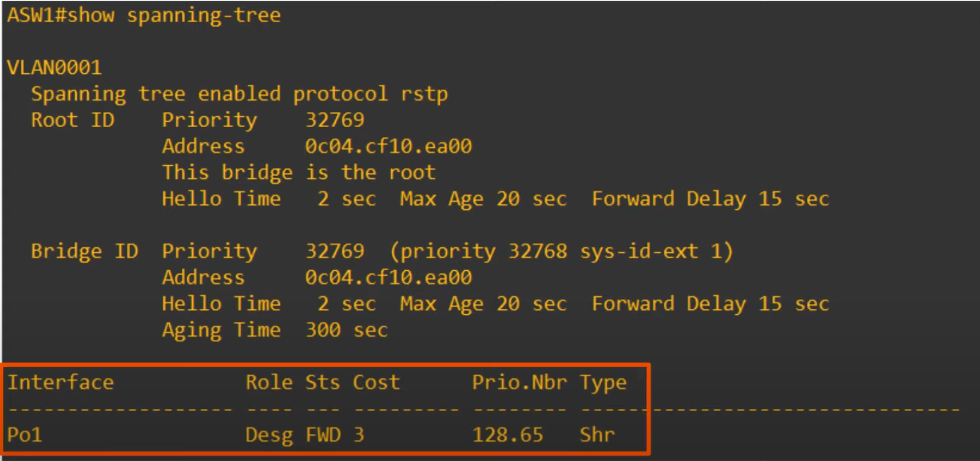Viewport: 980px width, 461px height.
Task: Click the Root ID label
Action: (x=72, y=120)
